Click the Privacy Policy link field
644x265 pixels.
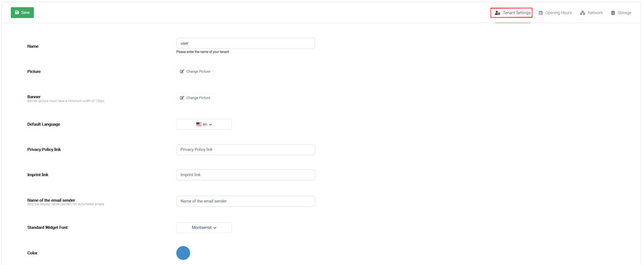[x=246, y=149]
